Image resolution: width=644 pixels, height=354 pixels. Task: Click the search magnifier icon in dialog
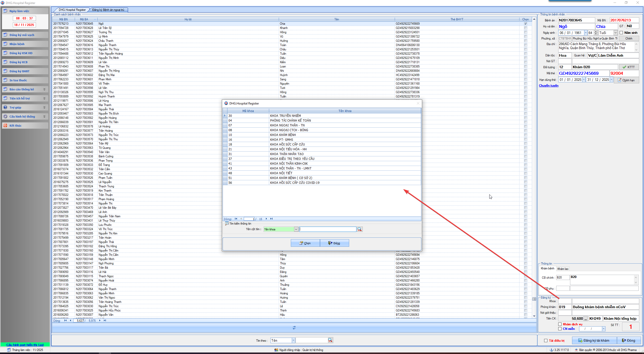359,229
